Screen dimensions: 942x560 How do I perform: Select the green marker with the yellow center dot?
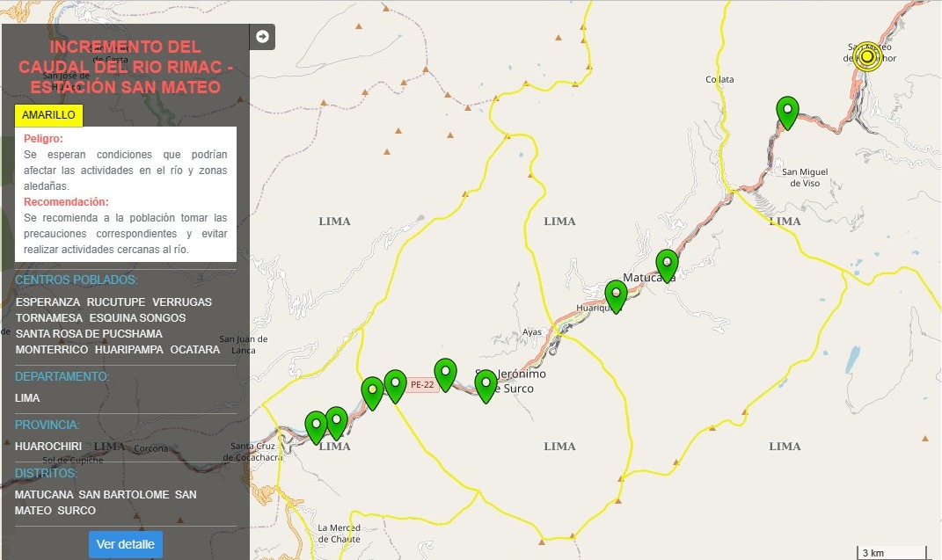click(x=372, y=393)
